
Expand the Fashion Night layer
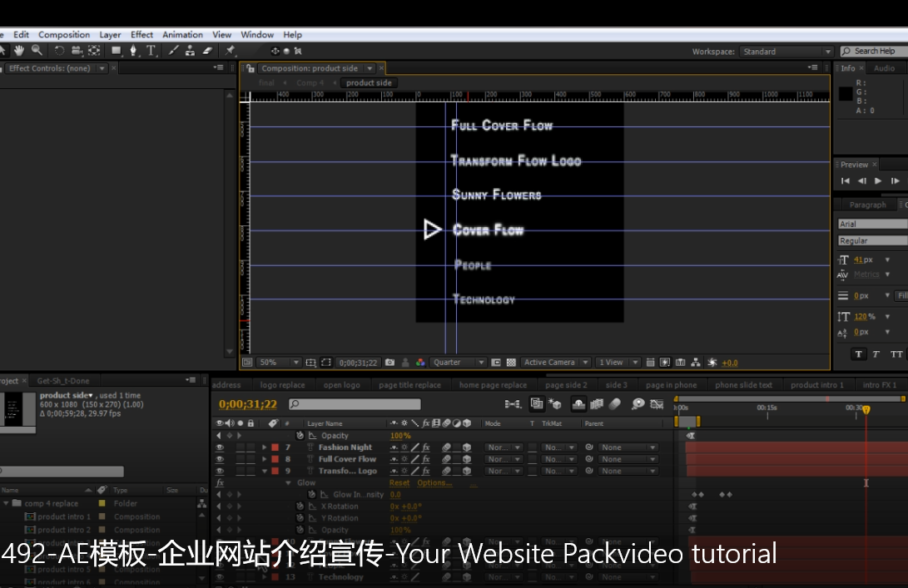coord(265,447)
